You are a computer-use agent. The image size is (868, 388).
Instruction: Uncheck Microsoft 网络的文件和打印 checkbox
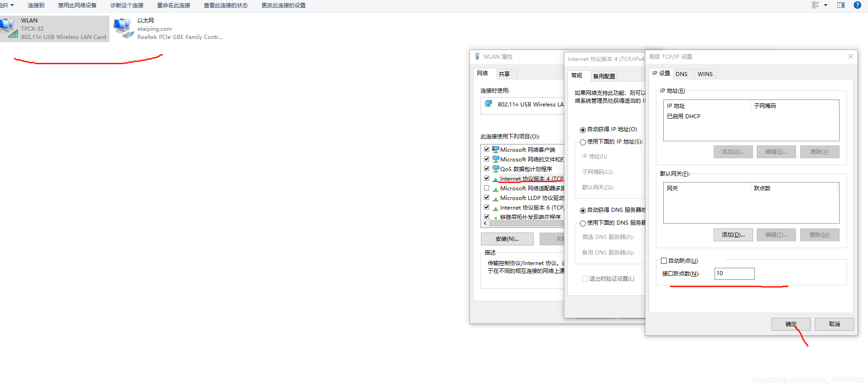point(486,159)
